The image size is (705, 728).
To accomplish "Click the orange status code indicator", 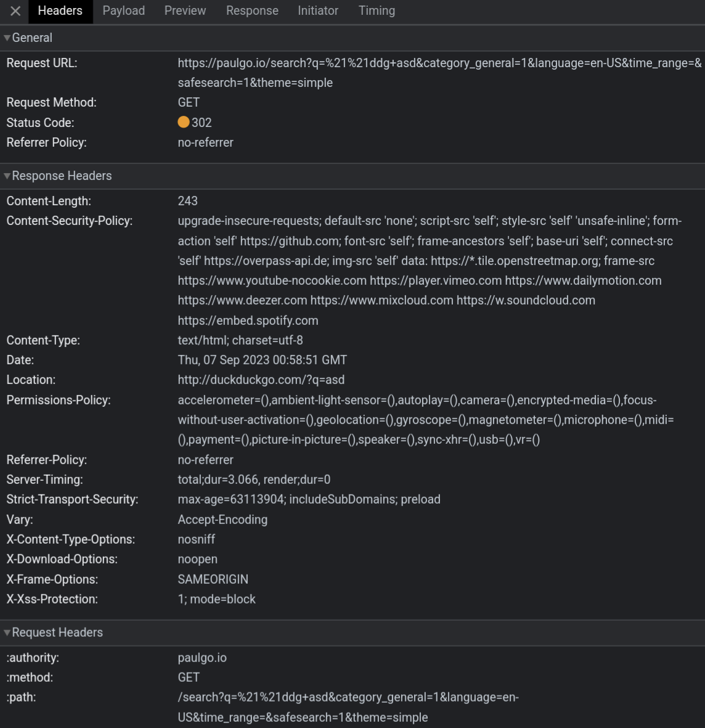I will click(x=183, y=122).
